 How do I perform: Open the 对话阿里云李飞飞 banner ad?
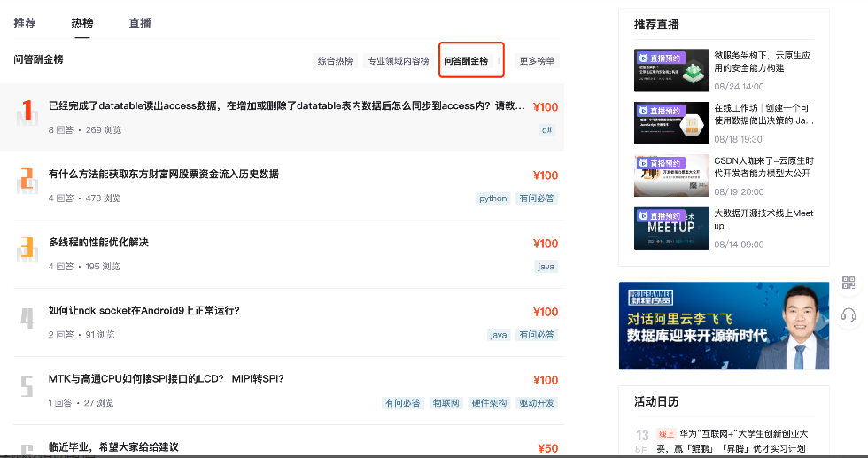[725, 326]
